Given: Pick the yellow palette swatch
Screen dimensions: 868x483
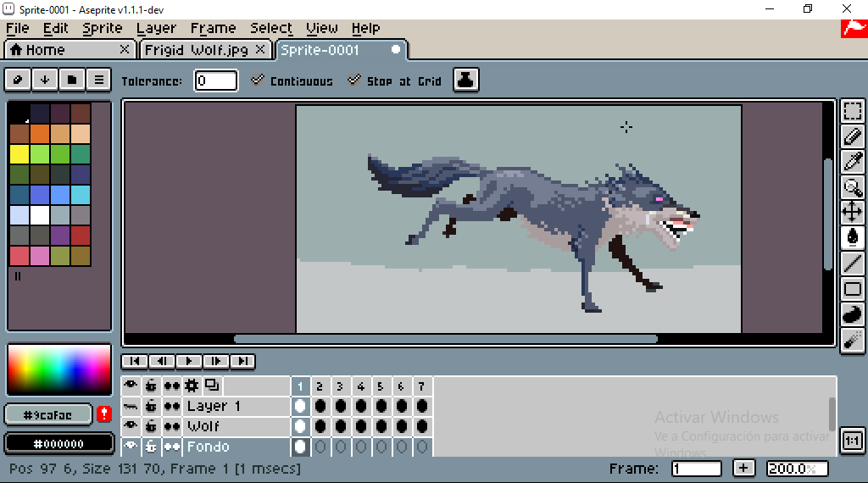Looking at the screenshot, I should pyautogui.click(x=19, y=154).
